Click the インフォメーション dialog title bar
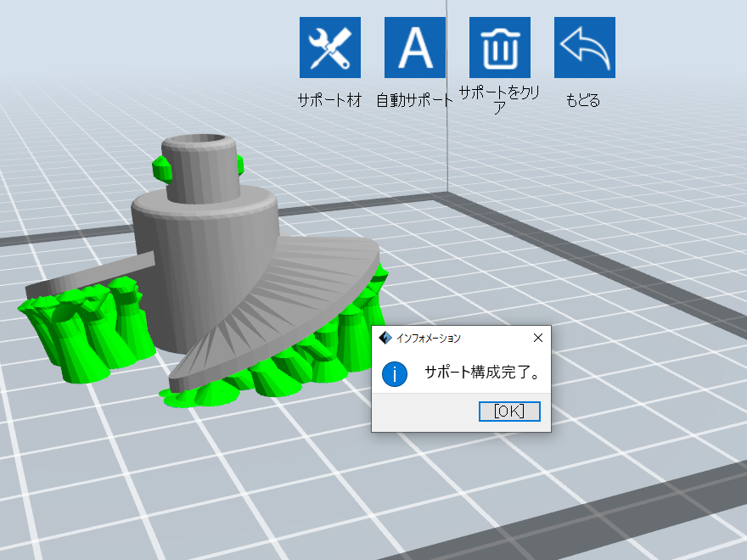Viewport: 747px width, 560px height. [441, 337]
